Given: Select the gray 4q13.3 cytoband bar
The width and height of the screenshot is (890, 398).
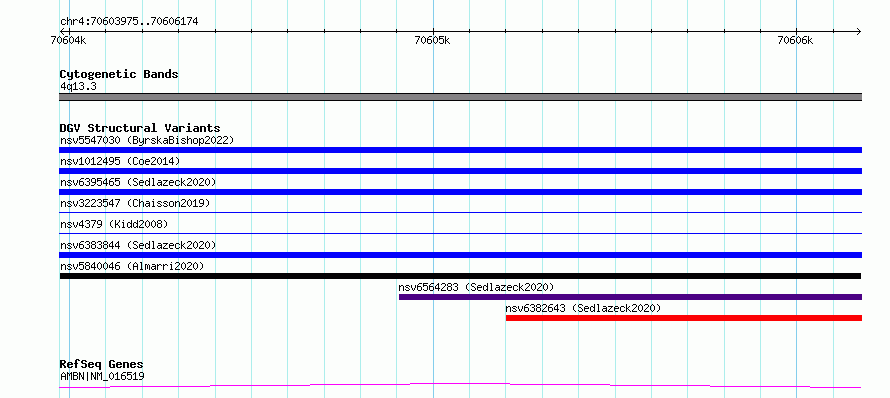Looking at the screenshot, I should [460, 97].
